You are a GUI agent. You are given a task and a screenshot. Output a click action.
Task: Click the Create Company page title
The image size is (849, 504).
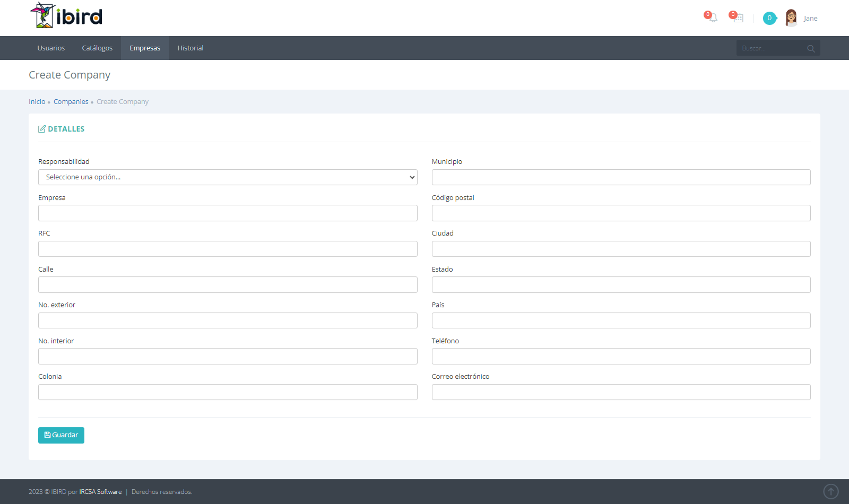coord(70,75)
